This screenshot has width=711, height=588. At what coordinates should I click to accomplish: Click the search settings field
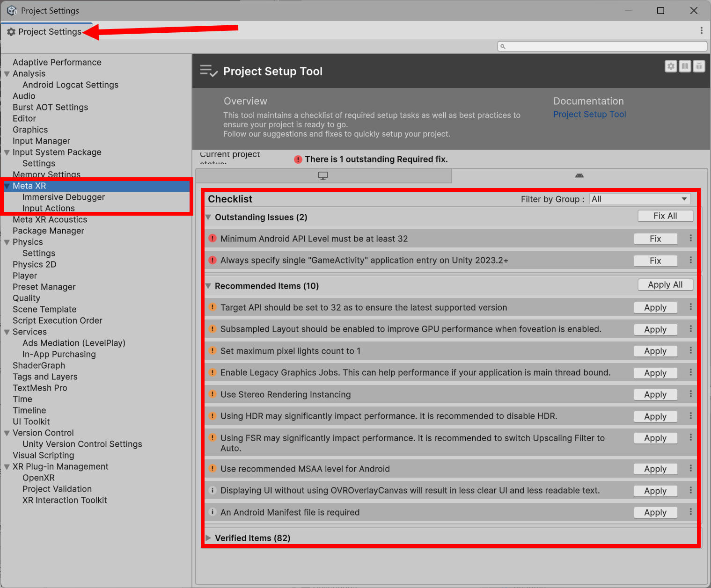tap(602, 46)
